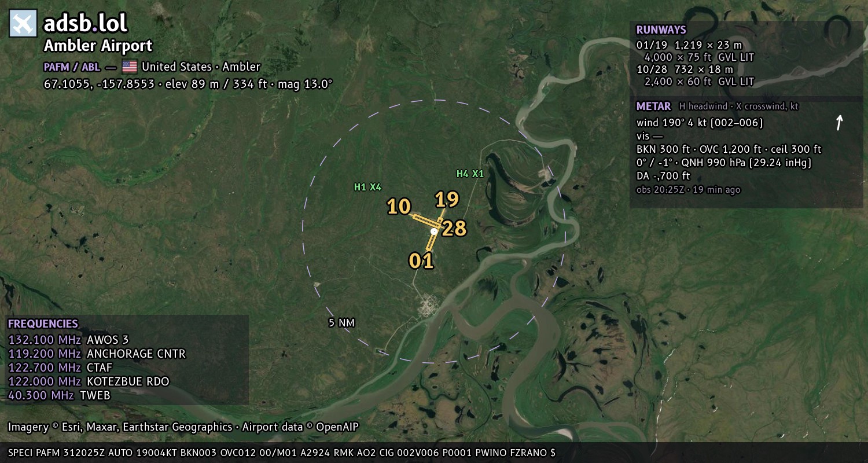868x463 pixels.
Task: Click the H4 X1 wind component label
Action: coord(470,174)
